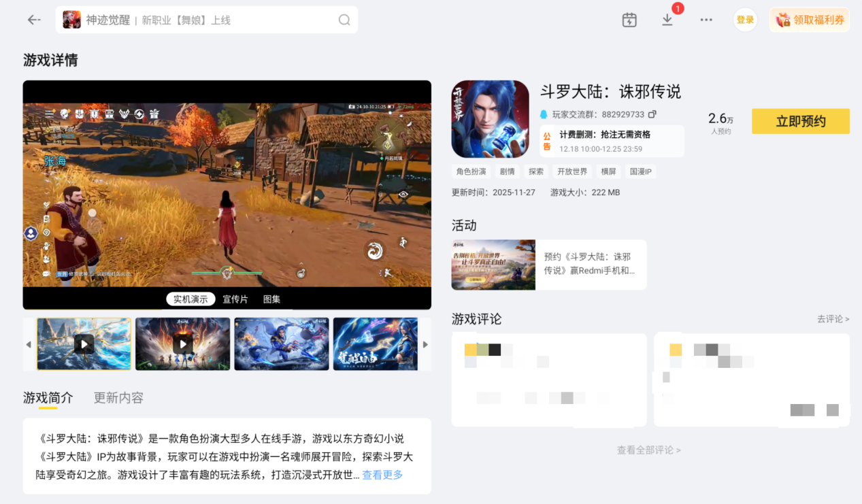Viewport: 862px width, 504px height.
Task: Click the 角色扮演 tag under the group info
Action: point(471,171)
